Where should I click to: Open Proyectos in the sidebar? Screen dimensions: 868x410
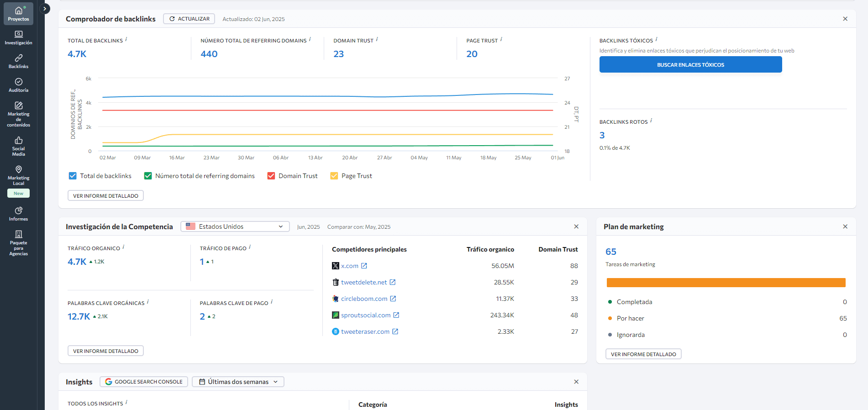(x=18, y=14)
